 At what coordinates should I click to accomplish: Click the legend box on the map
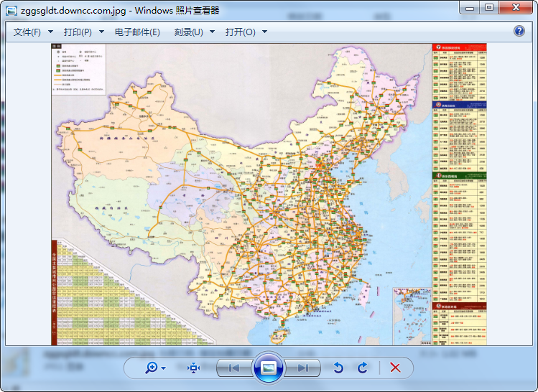click(x=78, y=70)
